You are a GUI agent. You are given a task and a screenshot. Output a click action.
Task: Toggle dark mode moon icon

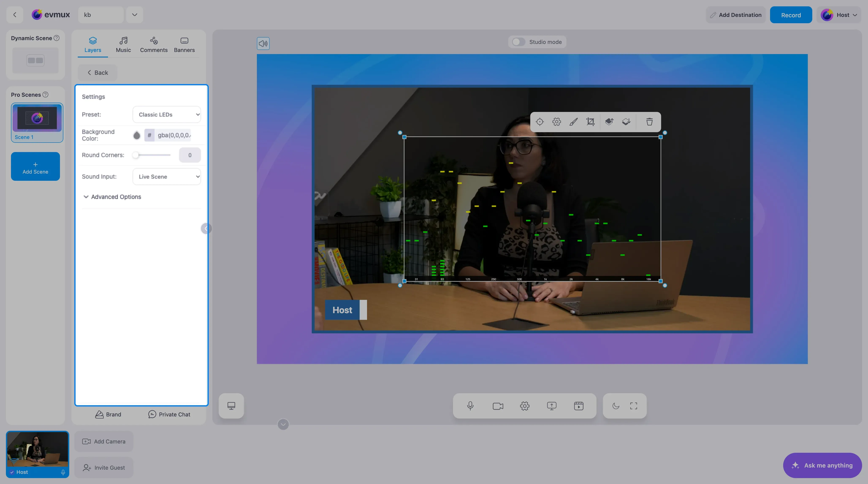[x=616, y=406]
